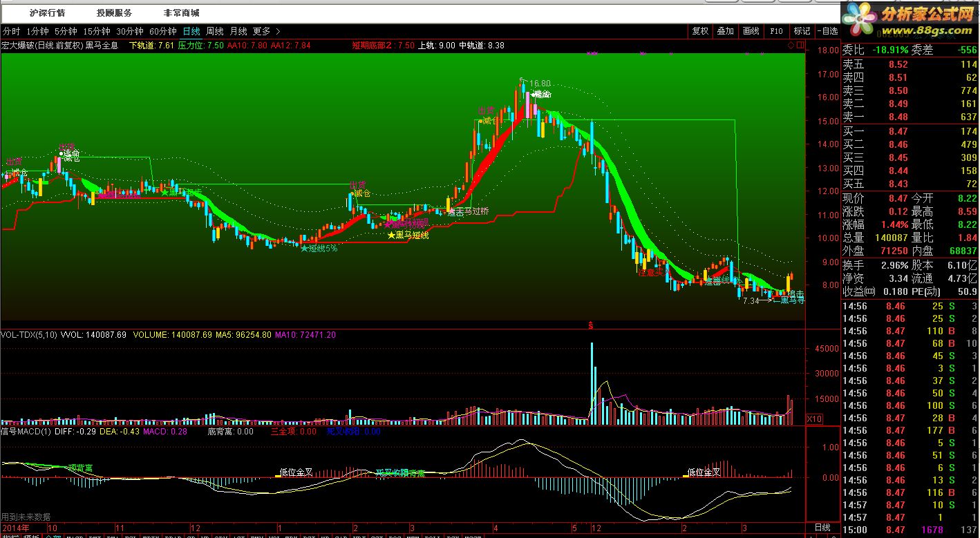980x538 pixels.
Task: Click the 死叉收阳: 0.00 label
Action: tap(353, 431)
